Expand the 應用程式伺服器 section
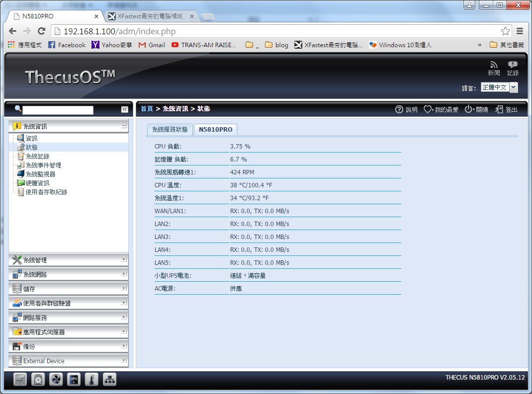Image resolution: width=532 pixels, height=394 pixels. coord(124,331)
